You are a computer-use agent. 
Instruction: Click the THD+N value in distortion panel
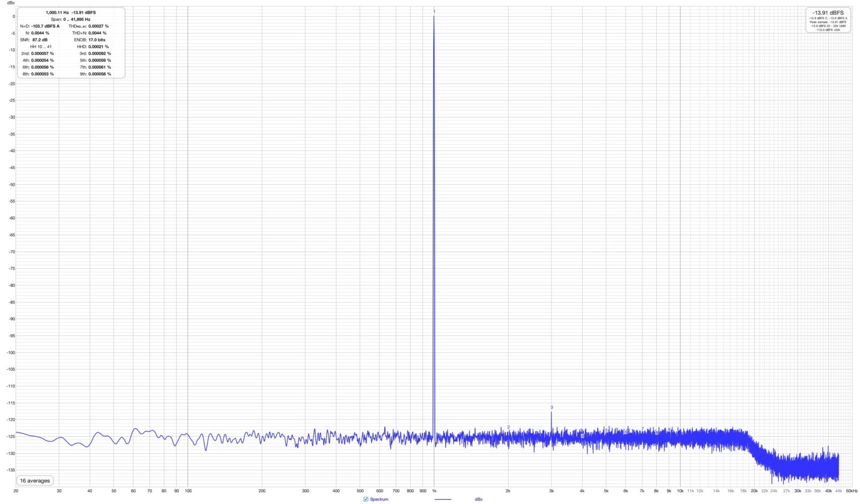click(97, 33)
